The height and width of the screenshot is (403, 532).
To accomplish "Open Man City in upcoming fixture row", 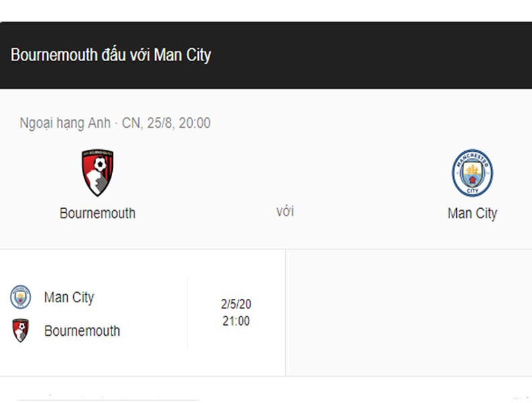I will click(69, 298).
